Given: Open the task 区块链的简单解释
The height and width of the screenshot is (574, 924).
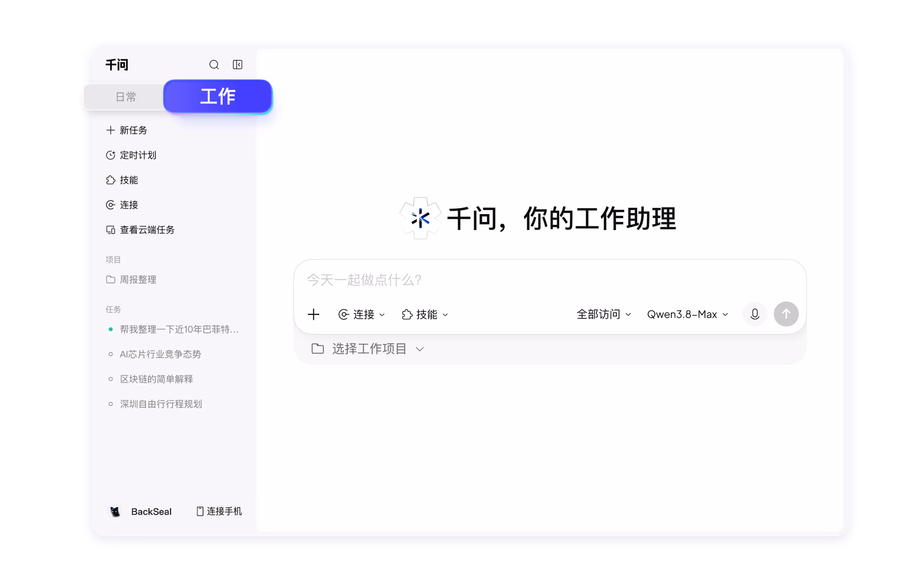Looking at the screenshot, I should [150, 379].
